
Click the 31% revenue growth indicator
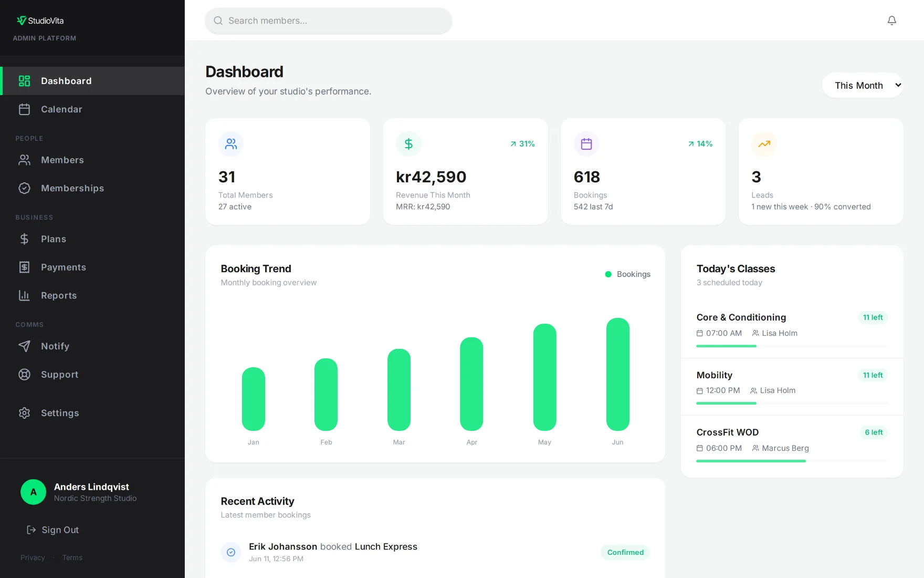coord(522,144)
